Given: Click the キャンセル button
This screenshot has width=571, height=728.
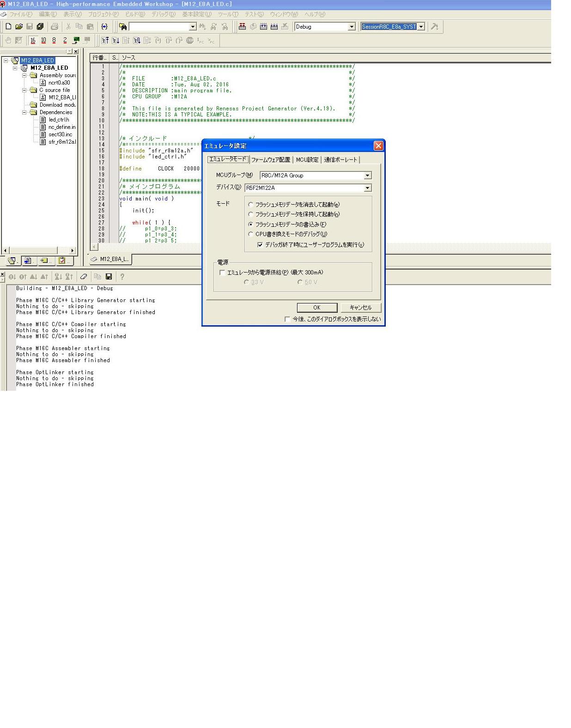Looking at the screenshot, I should pos(360,308).
